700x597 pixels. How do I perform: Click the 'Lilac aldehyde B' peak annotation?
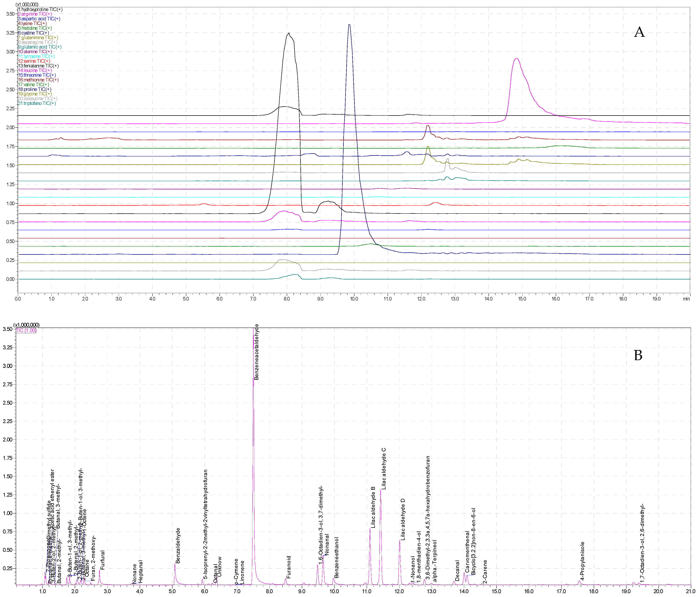point(373,507)
